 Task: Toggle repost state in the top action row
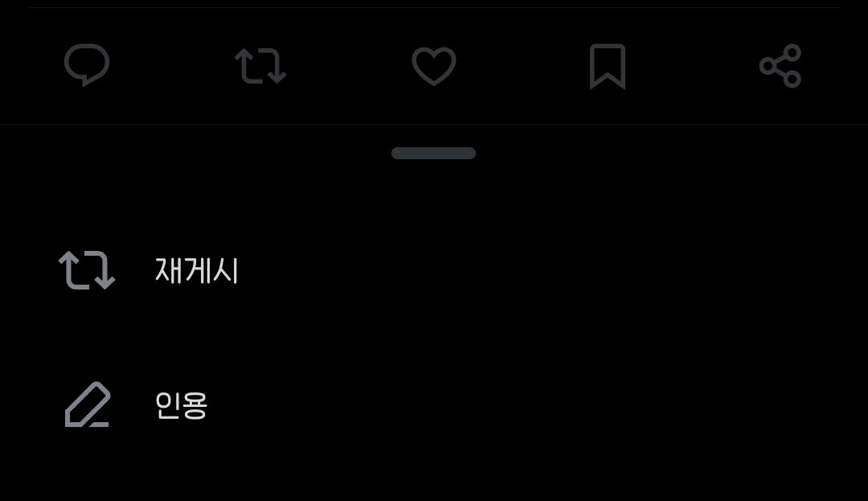(x=260, y=66)
